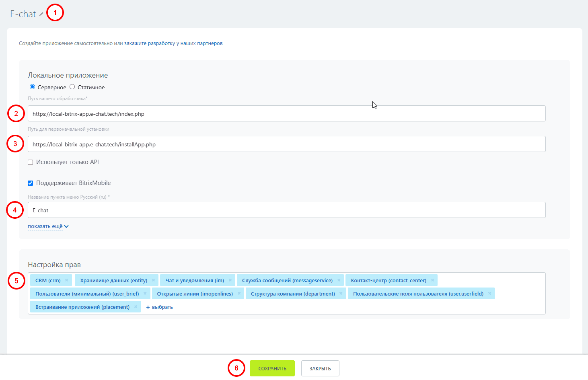This screenshot has width=588, height=380.
Task: Click + выбрать to add permissions
Action: tap(159, 307)
